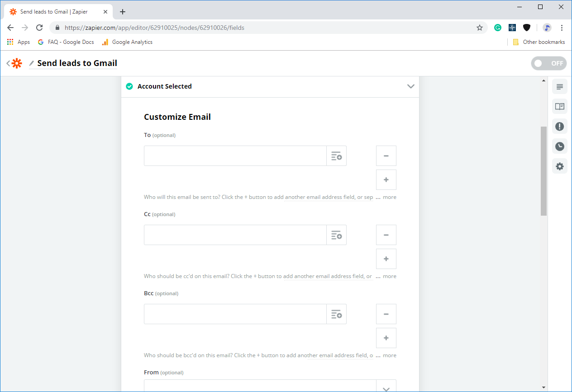The width and height of the screenshot is (572, 392).
Task: Open the help book icon in sidebar
Action: [x=560, y=107]
